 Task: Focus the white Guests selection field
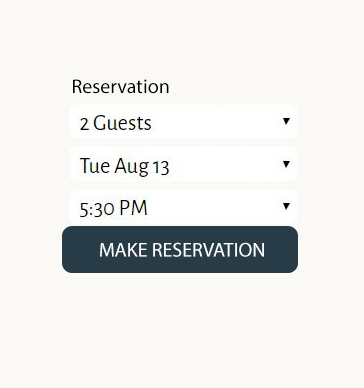(183, 122)
